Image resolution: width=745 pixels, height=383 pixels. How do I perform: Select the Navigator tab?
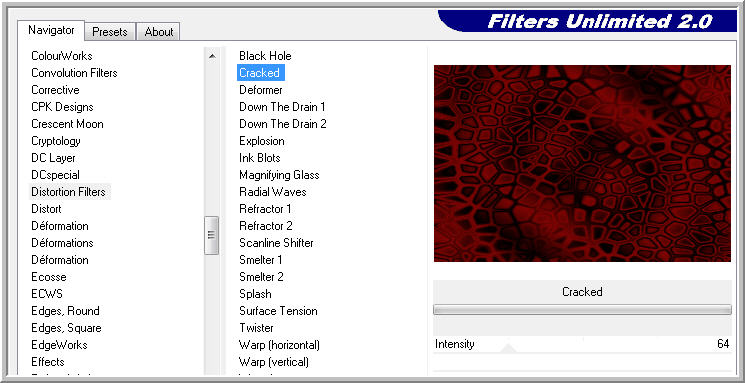[x=51, y=30]
